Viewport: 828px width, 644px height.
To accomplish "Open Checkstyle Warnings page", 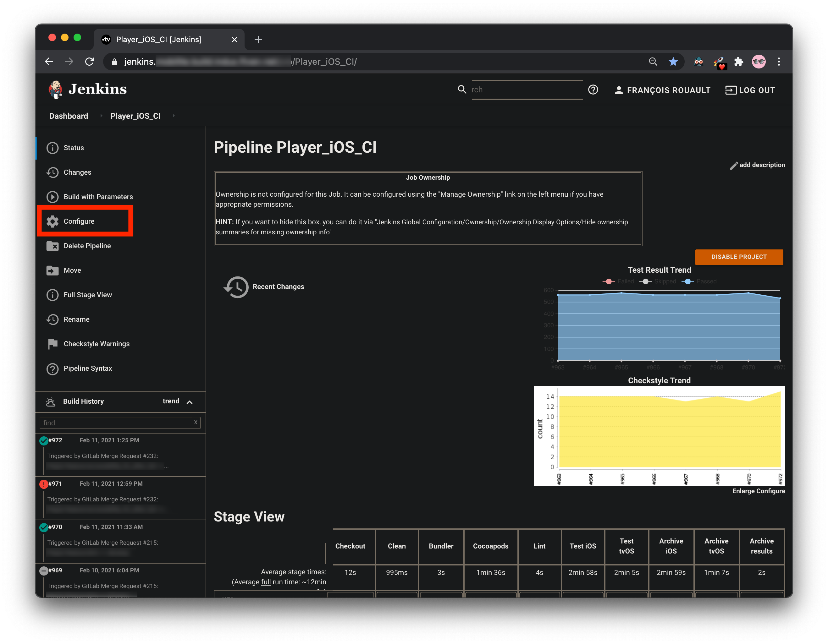I will [x=97, y=344].
